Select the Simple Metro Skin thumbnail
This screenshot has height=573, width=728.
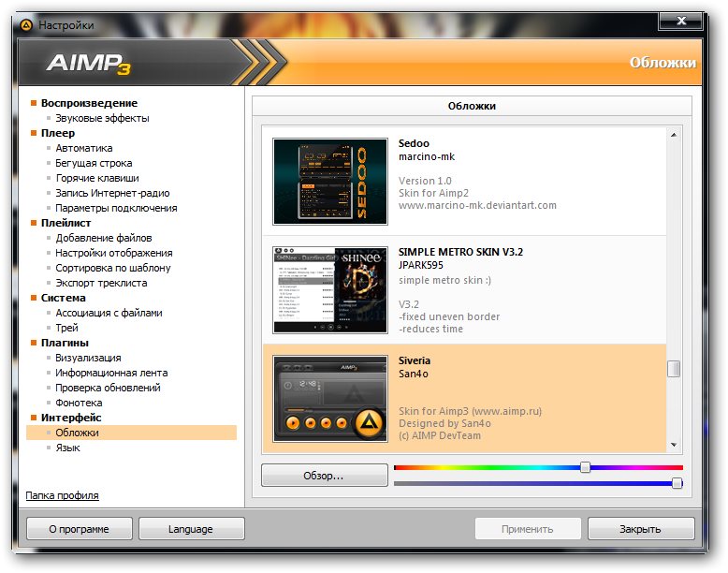[329, 290]
